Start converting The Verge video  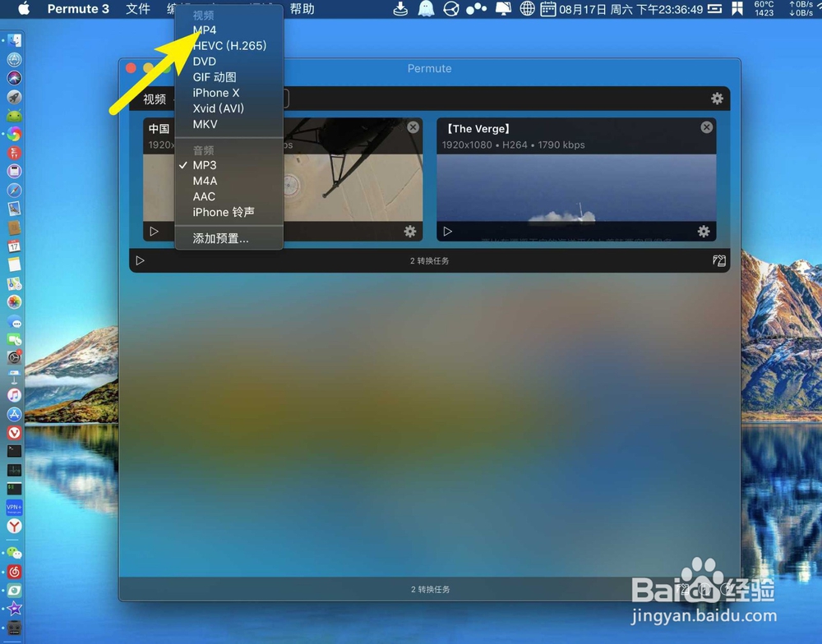[448, 231]
